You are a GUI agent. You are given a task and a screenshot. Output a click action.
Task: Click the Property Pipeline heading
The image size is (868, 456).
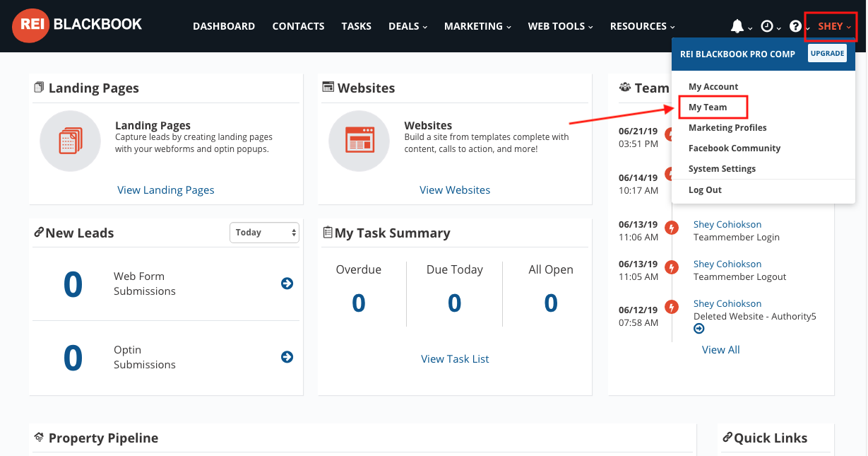(x=103, y=438)
